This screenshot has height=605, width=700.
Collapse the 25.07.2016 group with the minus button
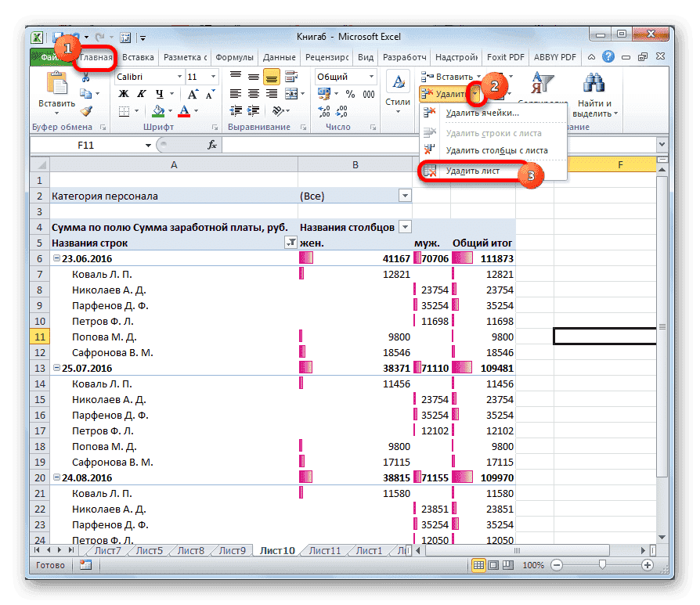[x=58, y=368]
